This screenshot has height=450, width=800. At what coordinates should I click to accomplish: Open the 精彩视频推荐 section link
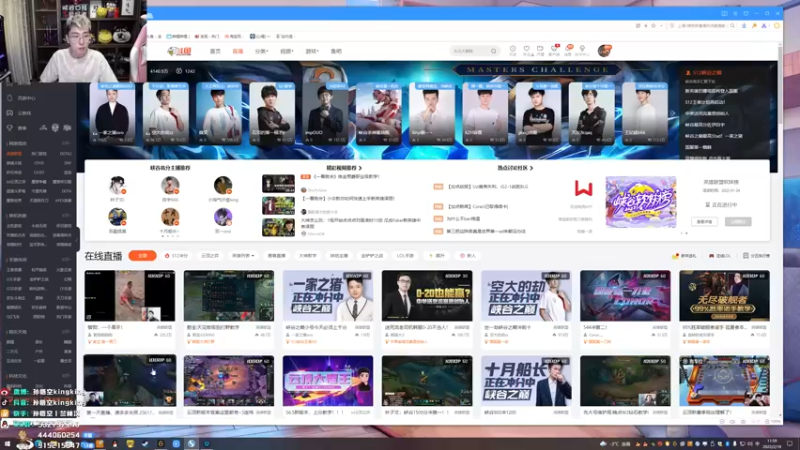pos(344,168)
